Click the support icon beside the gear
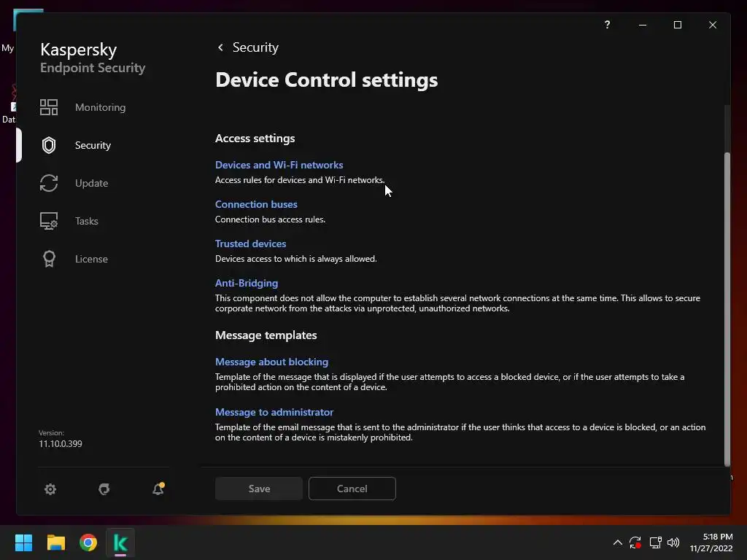Screen dimensions: 747x560 pyautogui.click(x=104, y=489)
